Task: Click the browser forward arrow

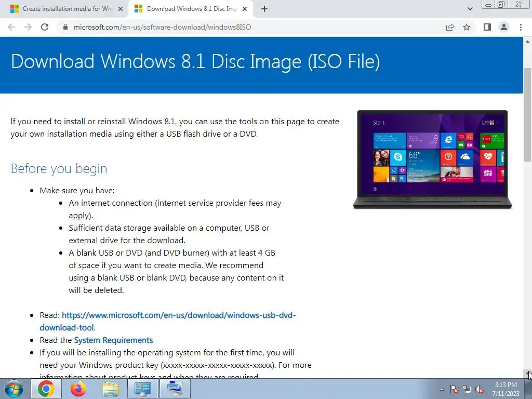Action: (28, 27)
